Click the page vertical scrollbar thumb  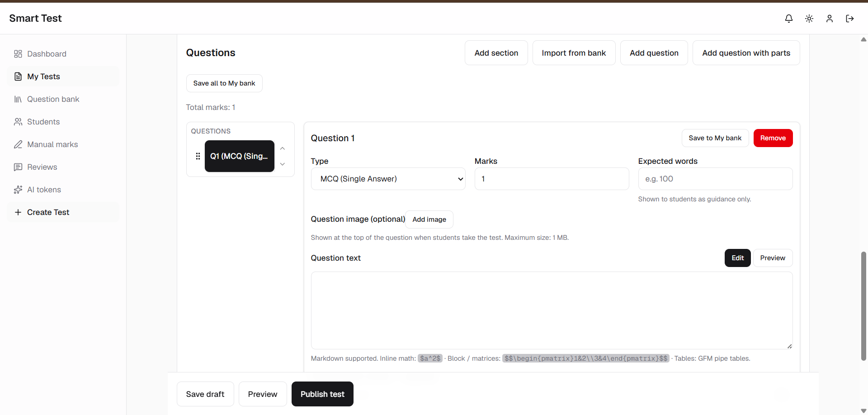click(x=863, y=306)
